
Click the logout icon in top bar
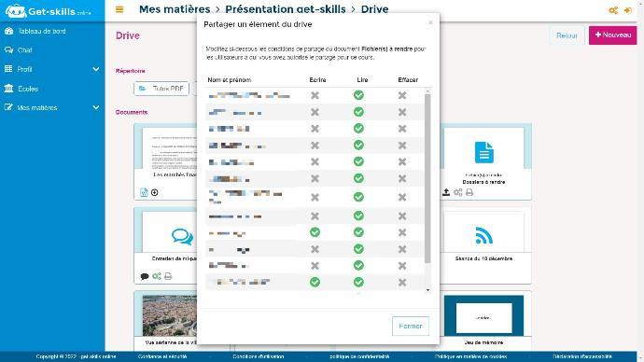click(628, 10)
